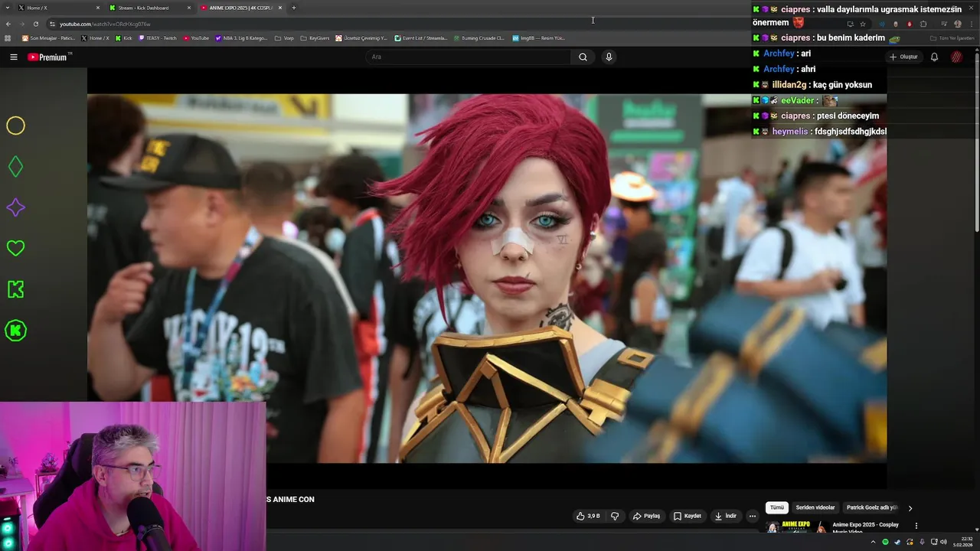Reload the page in browser toolbar

(x=35, y=24)
